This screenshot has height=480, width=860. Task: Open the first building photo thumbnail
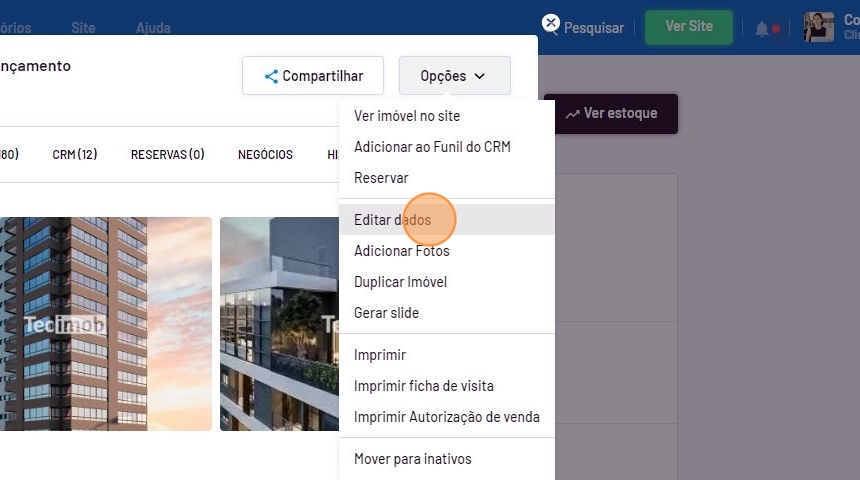click(x=105, y=324)
